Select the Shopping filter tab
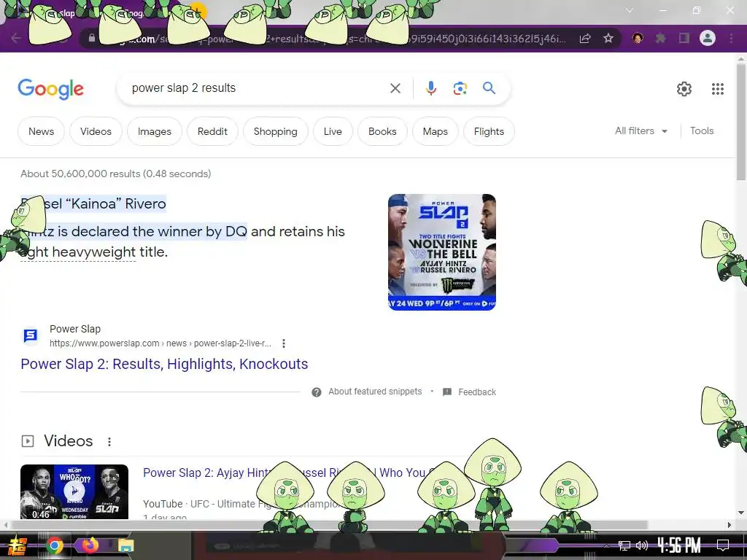 coord(275,131)
